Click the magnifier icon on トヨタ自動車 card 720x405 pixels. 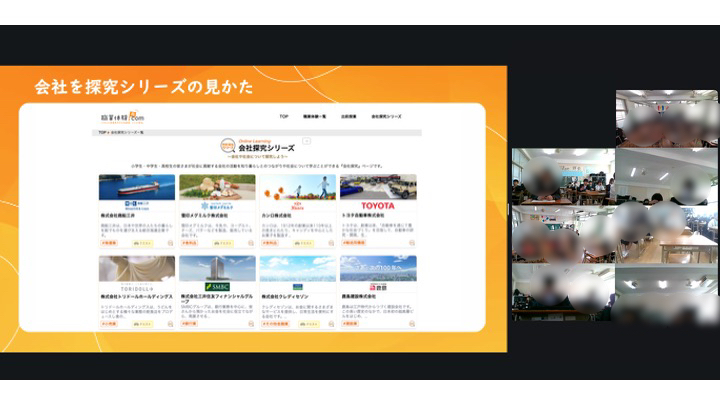[x=411, y=242]
